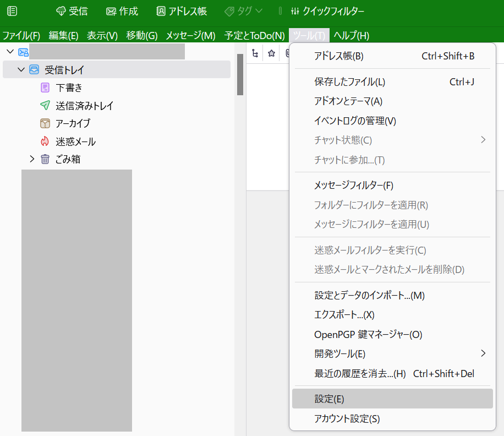Click the 迷惑メール flame folder icon
The height and width of the screenshot is (436, 504).
coord(45,141)
